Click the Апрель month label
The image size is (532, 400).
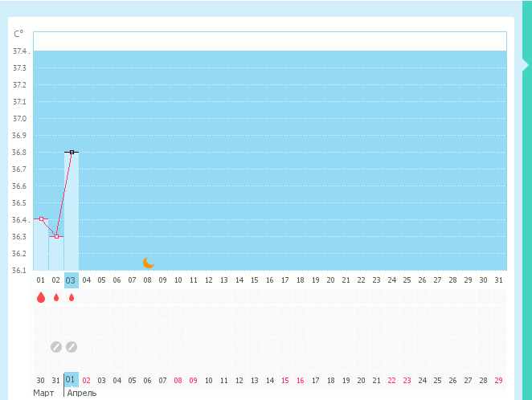click(81, 393)
